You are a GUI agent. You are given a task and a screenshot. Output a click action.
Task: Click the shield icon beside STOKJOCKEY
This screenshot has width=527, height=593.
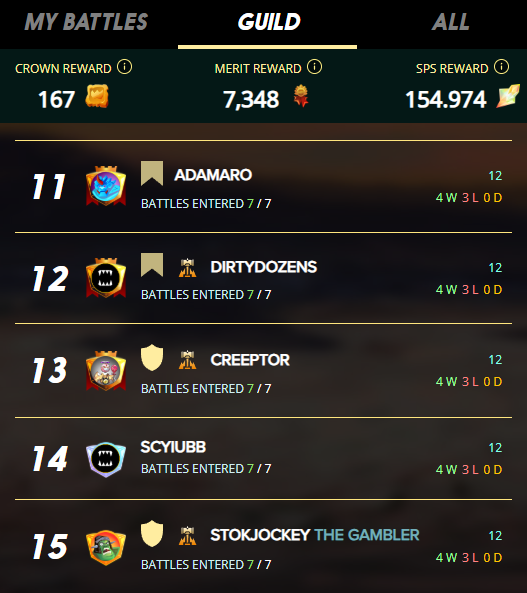coord(152,534)
